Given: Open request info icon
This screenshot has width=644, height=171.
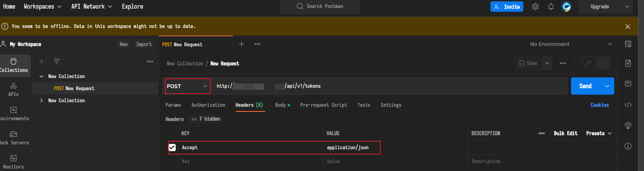Looking at the screenshot, I should 628,146.
